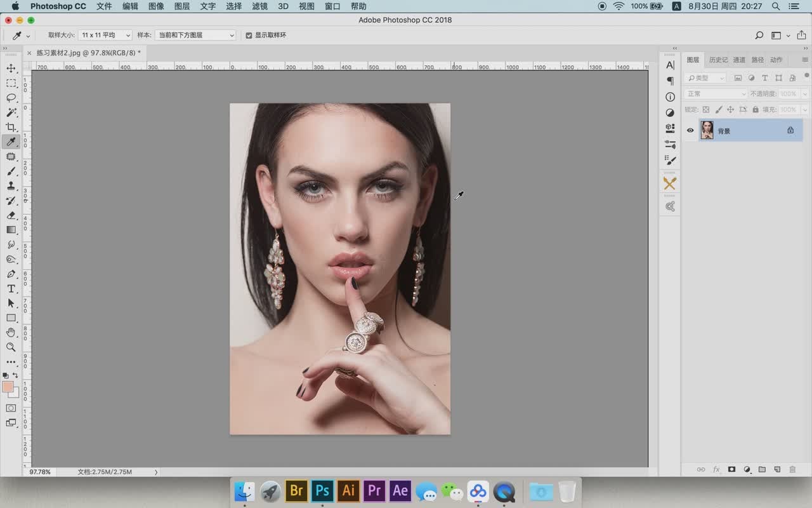Open the 图像 menu
This screenshot has height=508, width=812.
pos(156,6)
